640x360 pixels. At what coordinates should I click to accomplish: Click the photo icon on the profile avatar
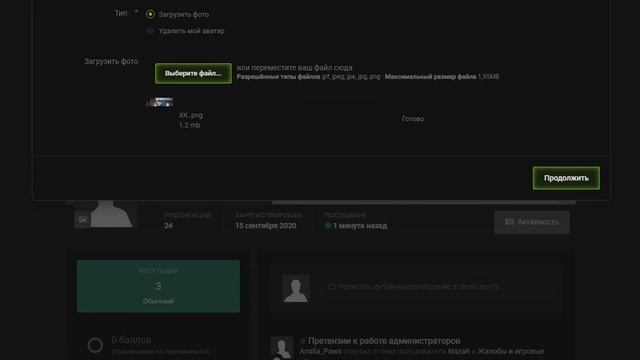click(82, 220)
